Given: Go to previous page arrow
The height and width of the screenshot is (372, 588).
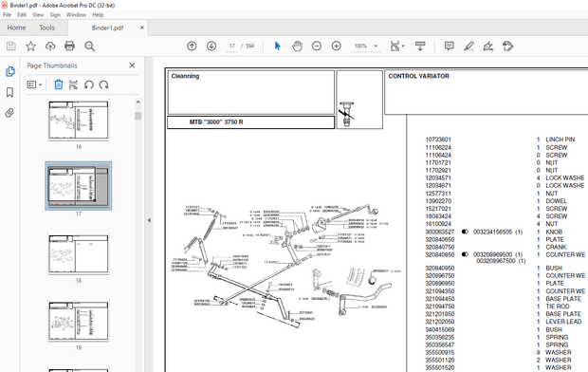Looking at the screenshot, I should tap(192, 46).
